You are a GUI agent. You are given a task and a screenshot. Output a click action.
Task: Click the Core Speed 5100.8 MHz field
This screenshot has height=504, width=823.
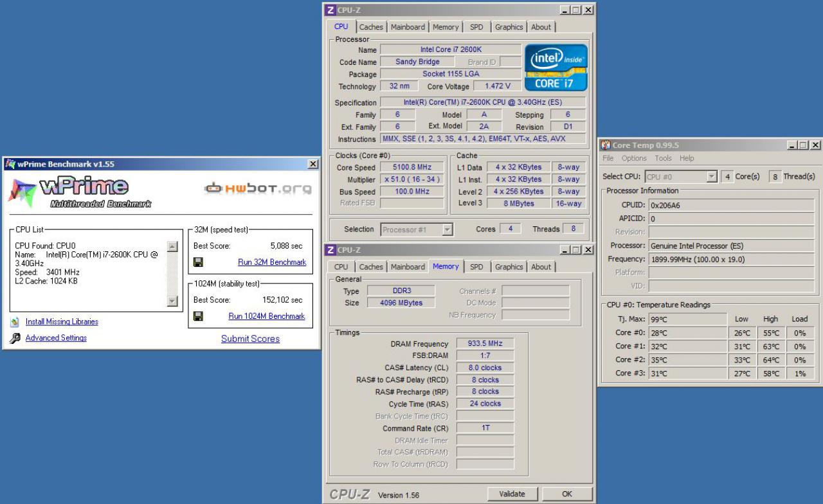click(x=411, y=167)
